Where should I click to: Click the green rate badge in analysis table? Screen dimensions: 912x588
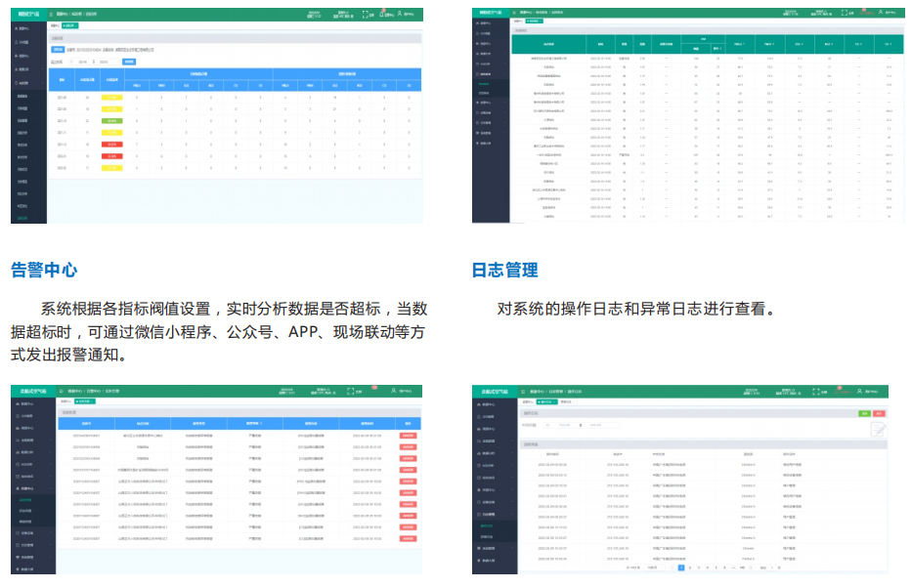click(x=113, y=121)
